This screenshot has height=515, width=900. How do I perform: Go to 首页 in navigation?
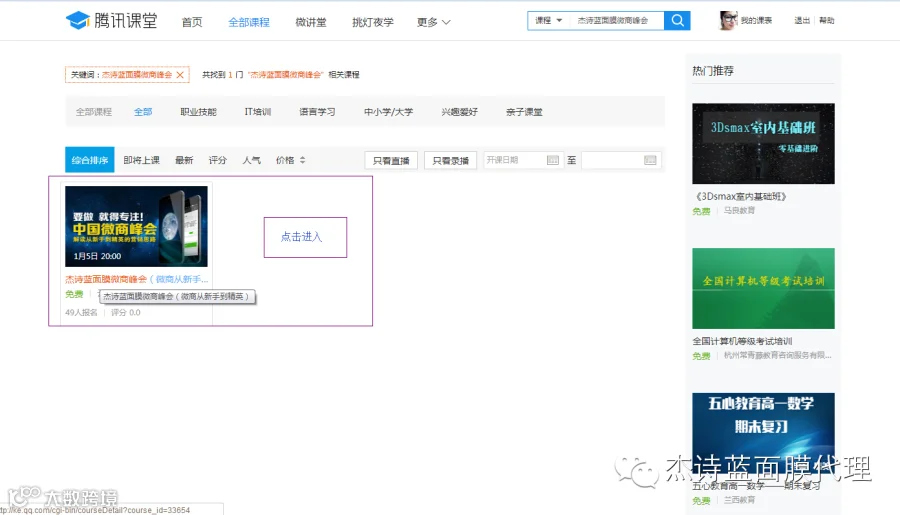(x=192, y=22)
